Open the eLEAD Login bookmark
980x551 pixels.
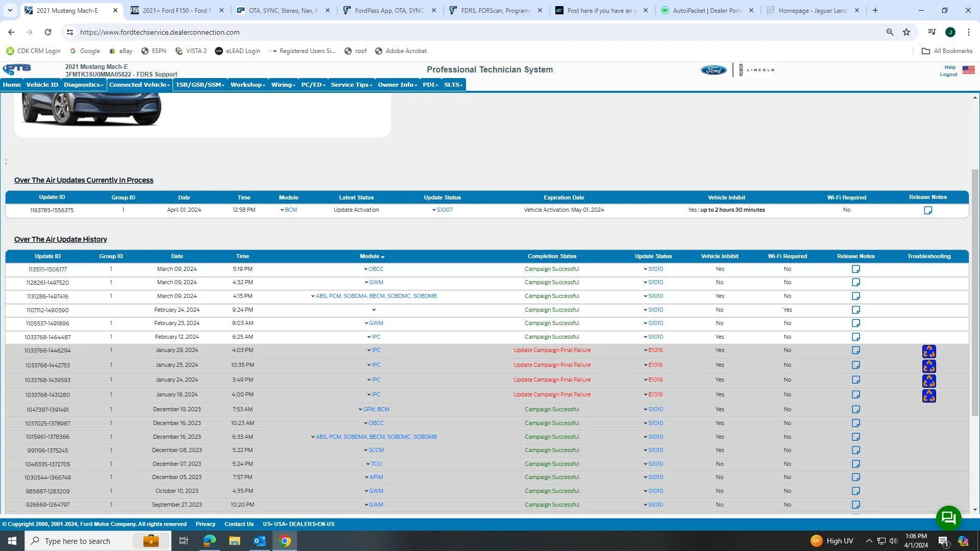tap(237, 51)
